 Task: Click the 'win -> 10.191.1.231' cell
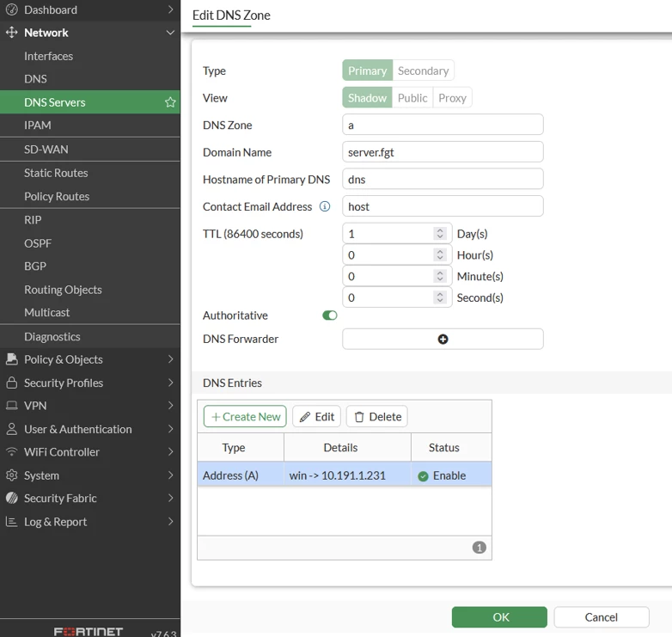coord(347,475)
